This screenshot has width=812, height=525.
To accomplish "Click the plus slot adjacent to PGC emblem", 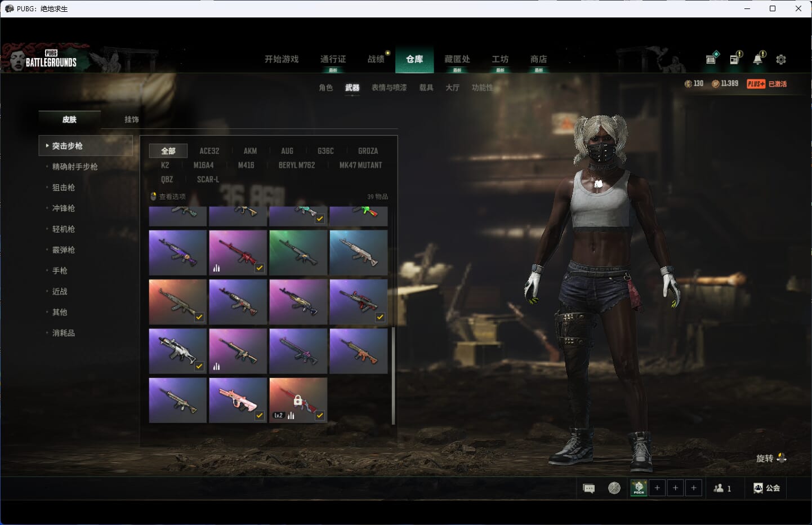I will pyautogui.click(x=657, y=488).
